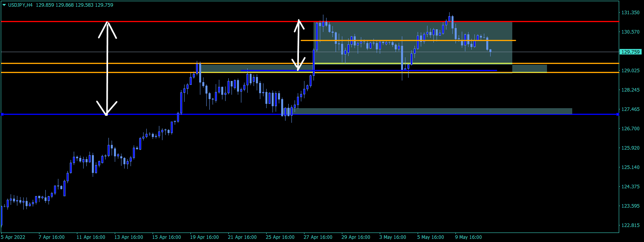Screen dimensions: 644x242
Task: Click the 3 May 16:00 time label
Action: click(x=393, y=237)
